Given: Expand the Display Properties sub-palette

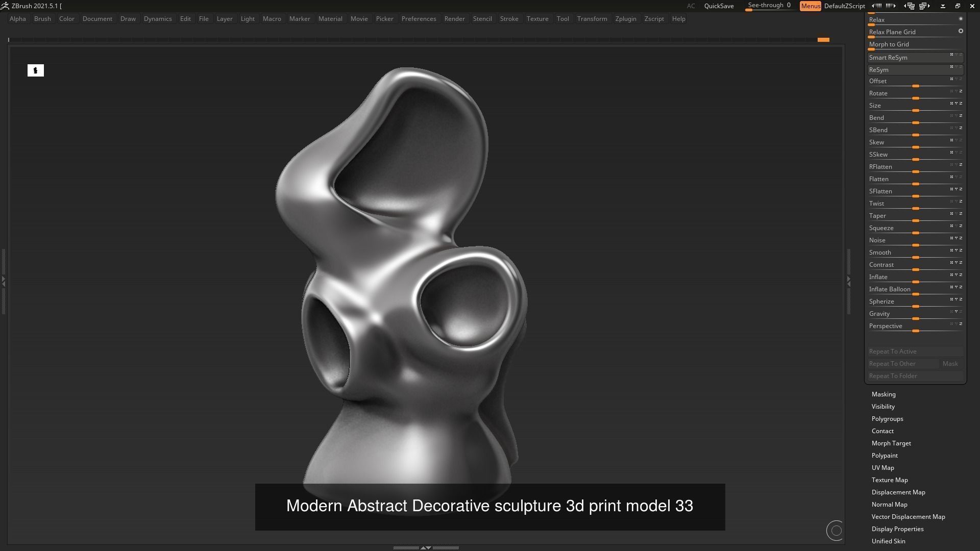Looking at the screenshot, I should tap(897, 529).
